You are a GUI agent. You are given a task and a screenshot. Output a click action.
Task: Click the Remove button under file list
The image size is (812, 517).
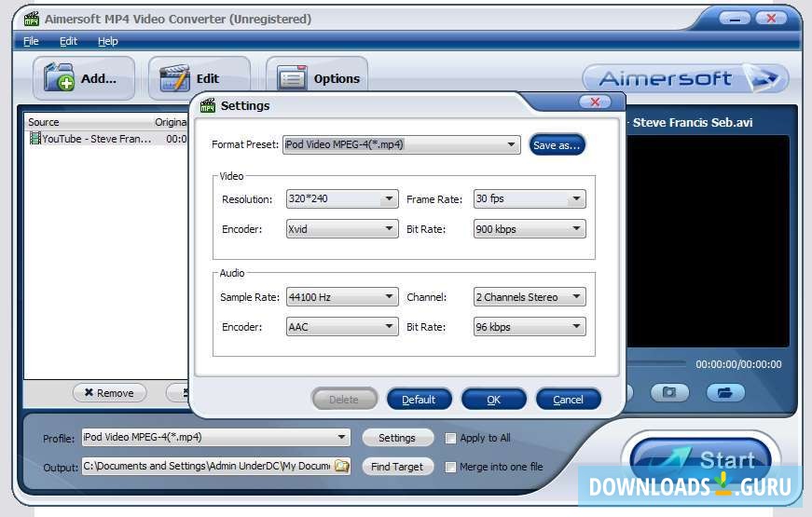(x=109, y=393)
